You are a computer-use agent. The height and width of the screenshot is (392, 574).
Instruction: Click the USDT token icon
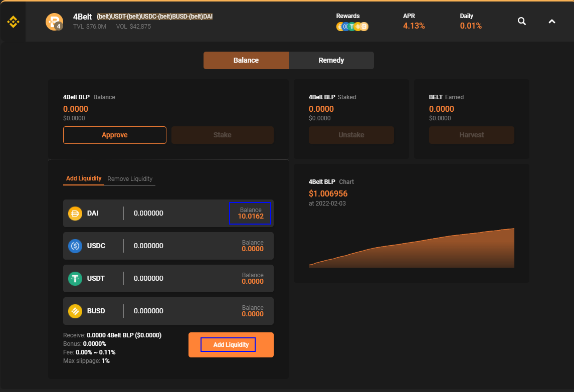(x=75, y=279)
